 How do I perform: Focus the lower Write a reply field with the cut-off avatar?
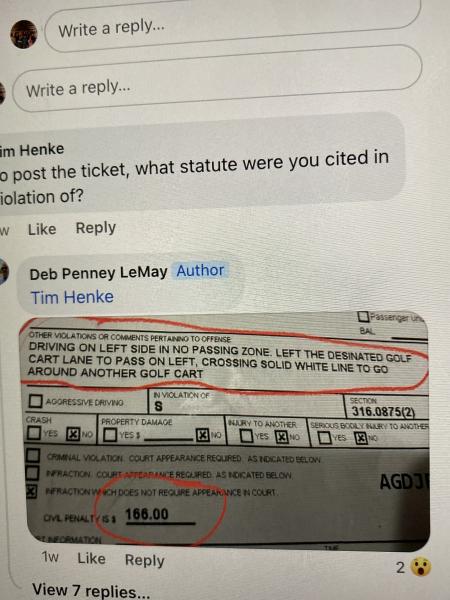pyautogui.click(x=217, y=79)
